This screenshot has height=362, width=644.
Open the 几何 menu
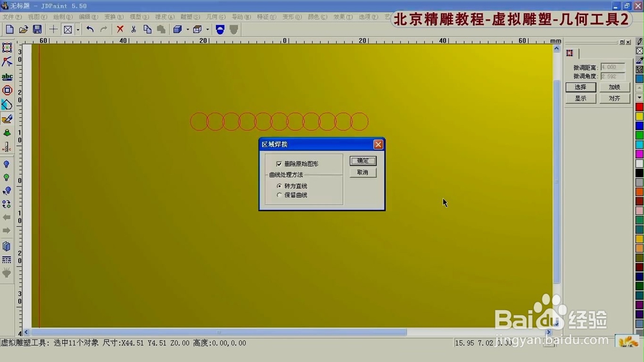[x=216, y=17]
